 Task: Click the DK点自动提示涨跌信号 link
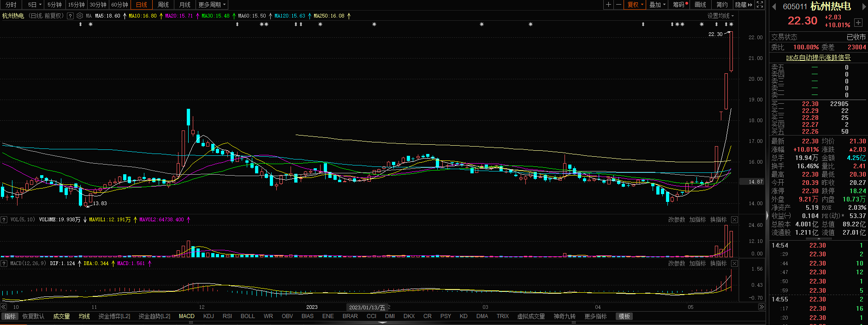[x=818, y=58]
